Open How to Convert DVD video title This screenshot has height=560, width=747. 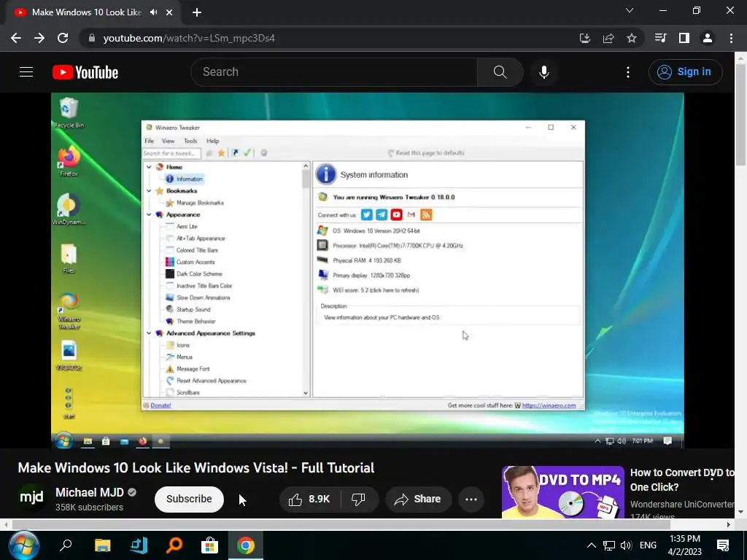pos(682,480)
